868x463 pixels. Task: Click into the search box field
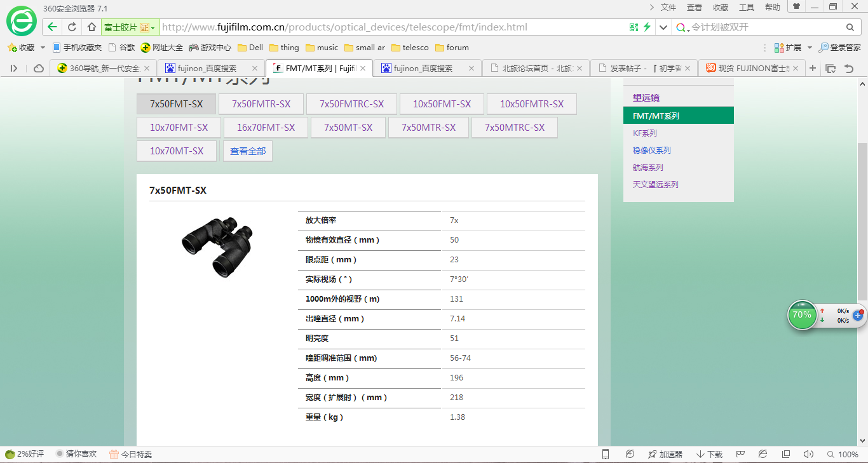click(x=766, y=27)
